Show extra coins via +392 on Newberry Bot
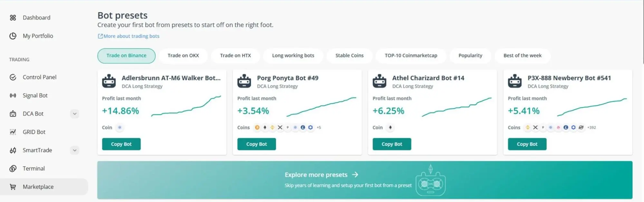The height and width of the screenshot is (202, 644). pyautogui.click(x=591, y=127)
